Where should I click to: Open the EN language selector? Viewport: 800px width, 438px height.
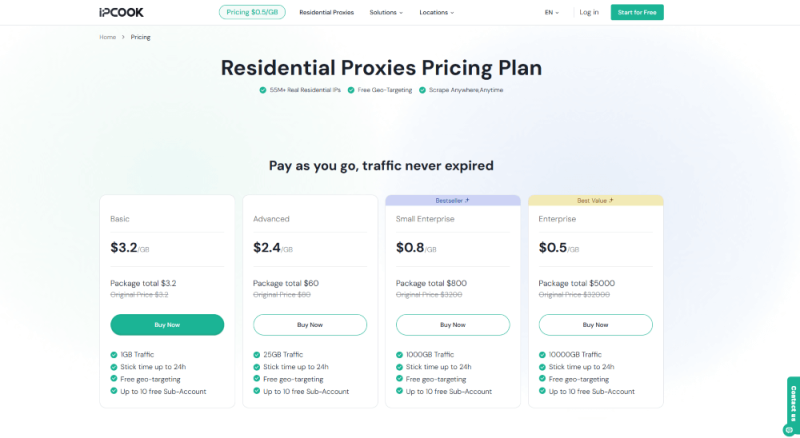[x=552, y=12]
